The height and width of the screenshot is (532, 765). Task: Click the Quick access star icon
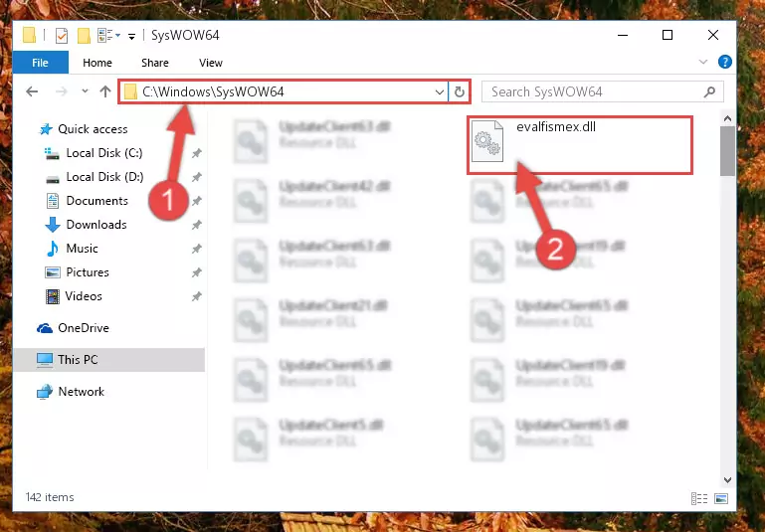(46, 129)
